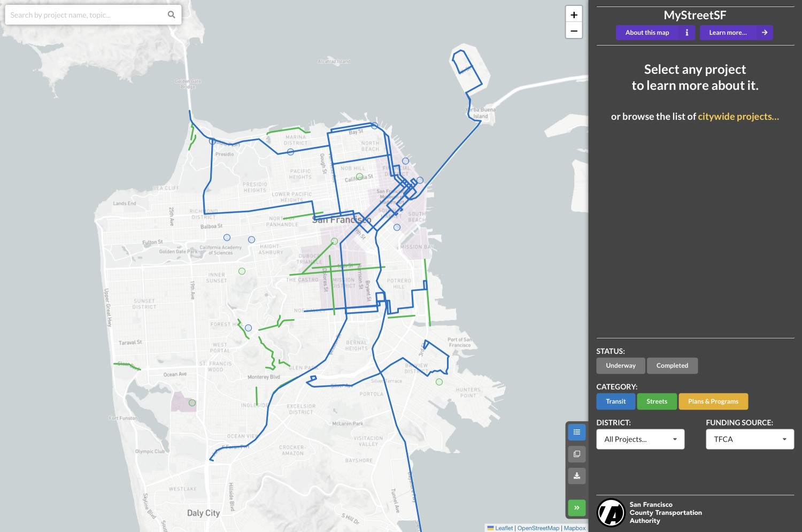Click the Learn more button

(728, 32)
